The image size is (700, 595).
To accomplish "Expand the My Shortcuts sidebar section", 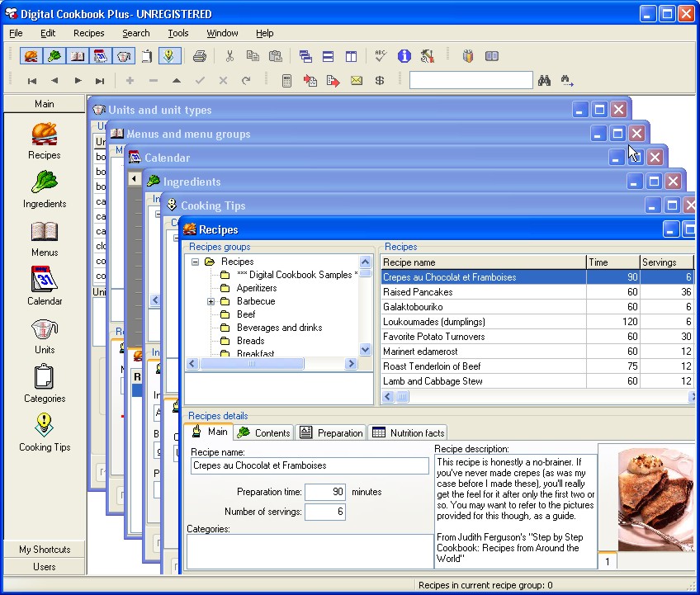I will (x=45, y=550).
